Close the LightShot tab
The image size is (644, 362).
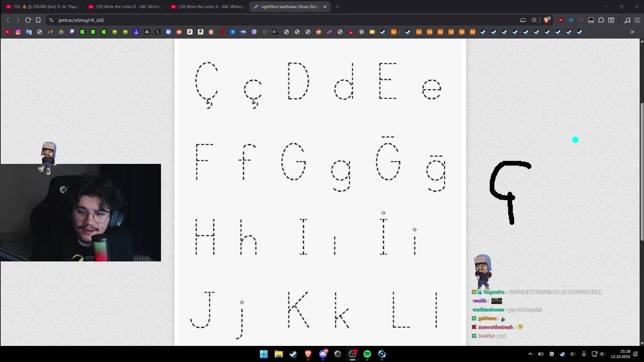325,7
